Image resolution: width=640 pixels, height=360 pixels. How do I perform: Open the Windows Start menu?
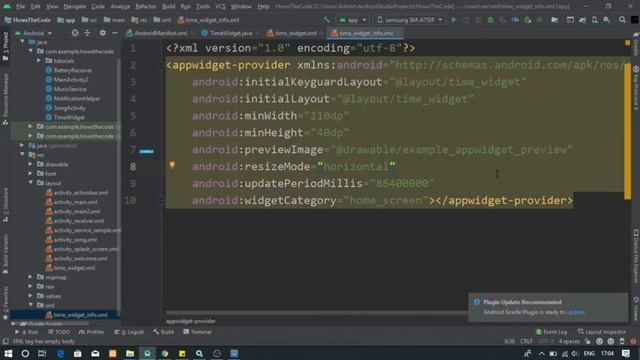coord(8,353)
